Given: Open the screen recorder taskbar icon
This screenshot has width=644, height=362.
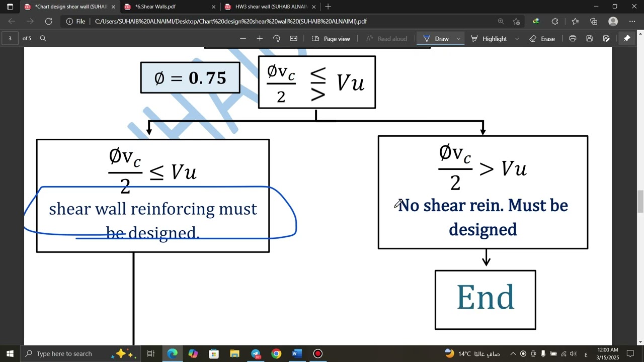Looking at the screenshot, I should [318, 353].
